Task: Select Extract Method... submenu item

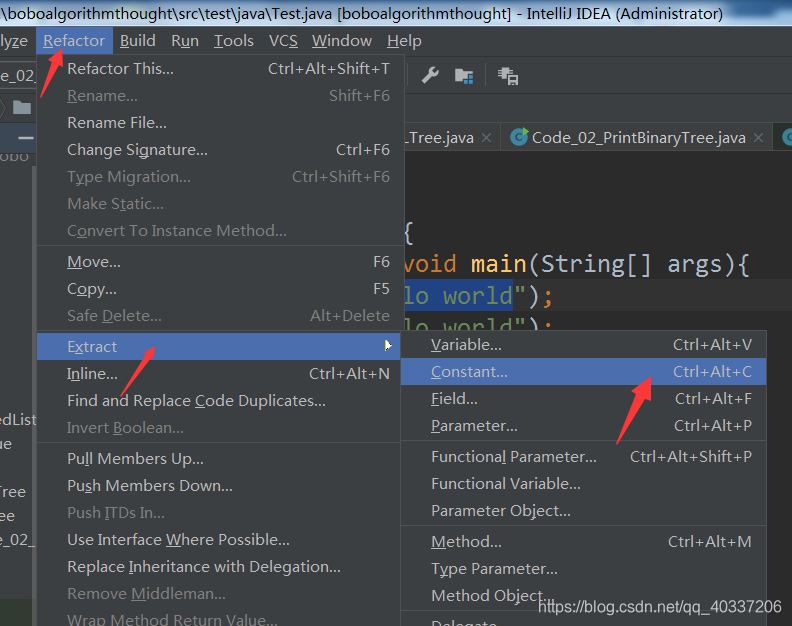Action: (583, 542)
